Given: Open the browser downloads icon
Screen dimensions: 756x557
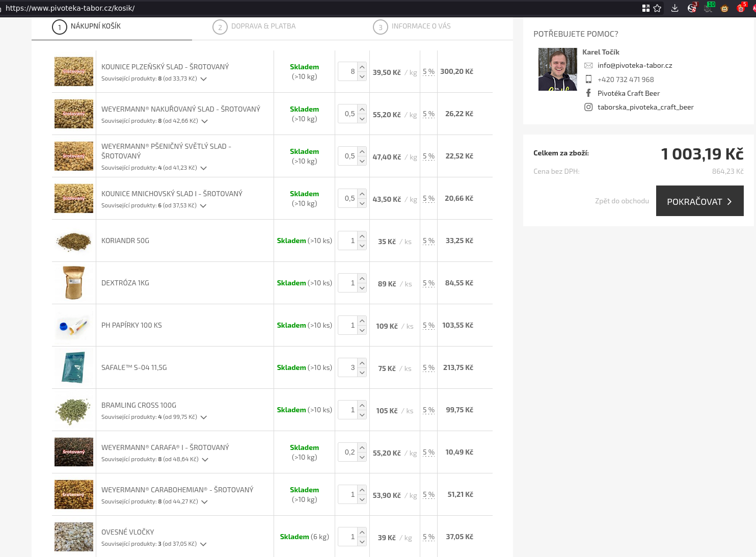Looking at the screenshot, I should point(674,8).
